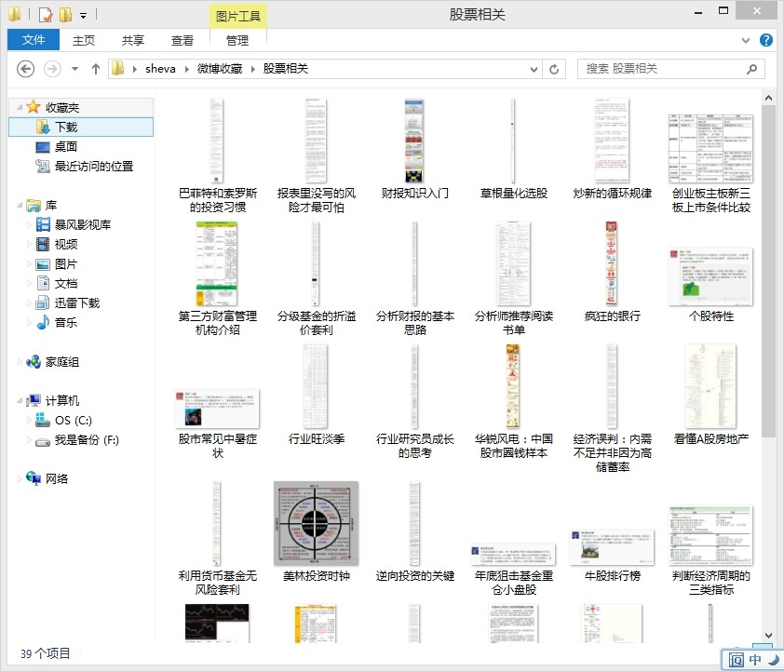The width and height of the screenshot is (784, 672).
Task: Click the Back navigation arrow
Action: pos(25,69)
